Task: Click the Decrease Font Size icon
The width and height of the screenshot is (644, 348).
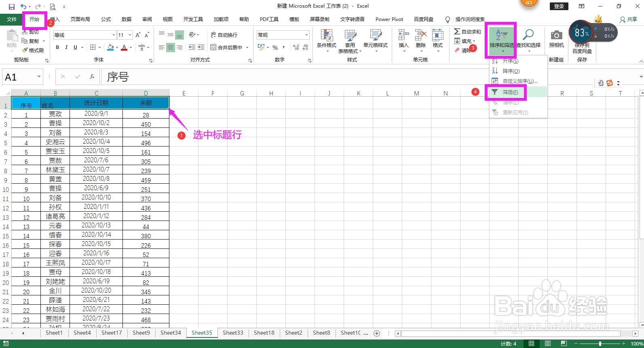Action: 147,35
